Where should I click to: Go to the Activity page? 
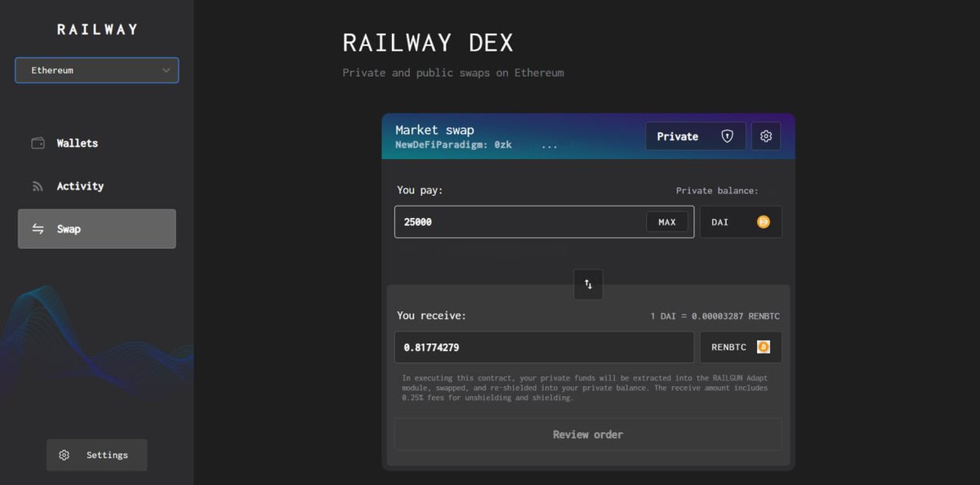coord(96,186)
